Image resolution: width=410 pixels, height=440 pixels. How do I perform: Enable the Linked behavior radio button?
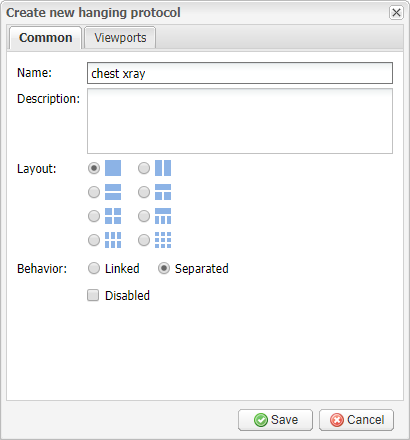94,268
